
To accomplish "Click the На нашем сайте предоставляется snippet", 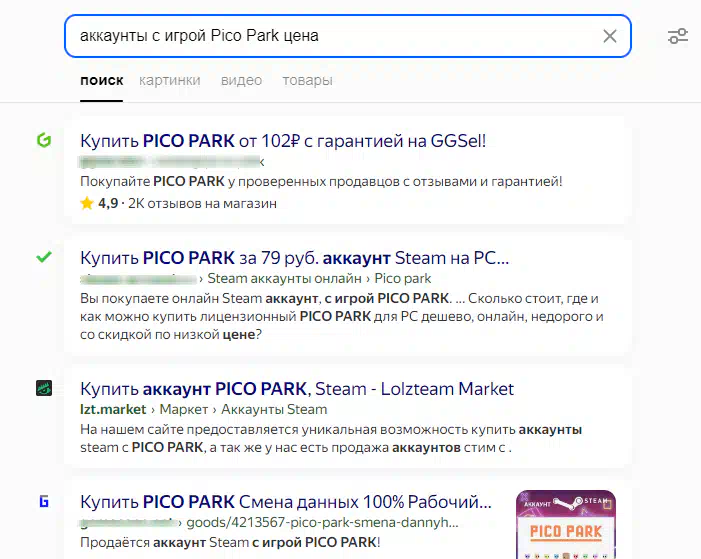I will click(331, 438).
